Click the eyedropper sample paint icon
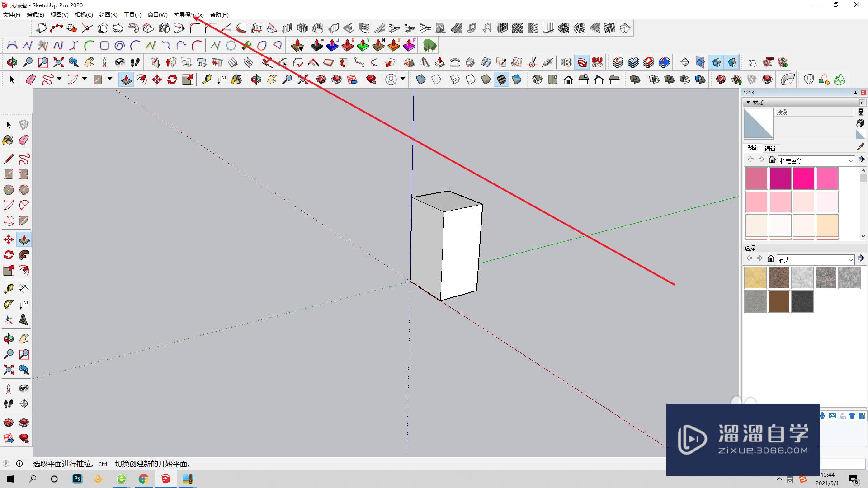Viewport: 868px width, 488px height. pos(860,147)
